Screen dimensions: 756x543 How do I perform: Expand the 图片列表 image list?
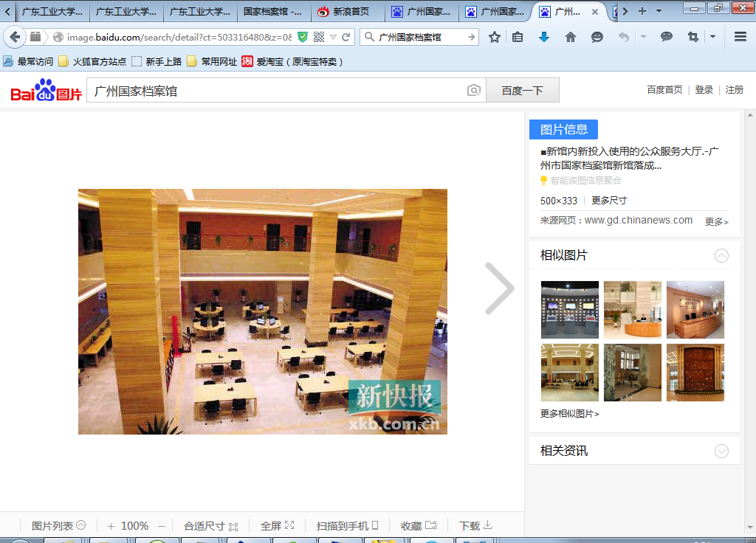58,526
